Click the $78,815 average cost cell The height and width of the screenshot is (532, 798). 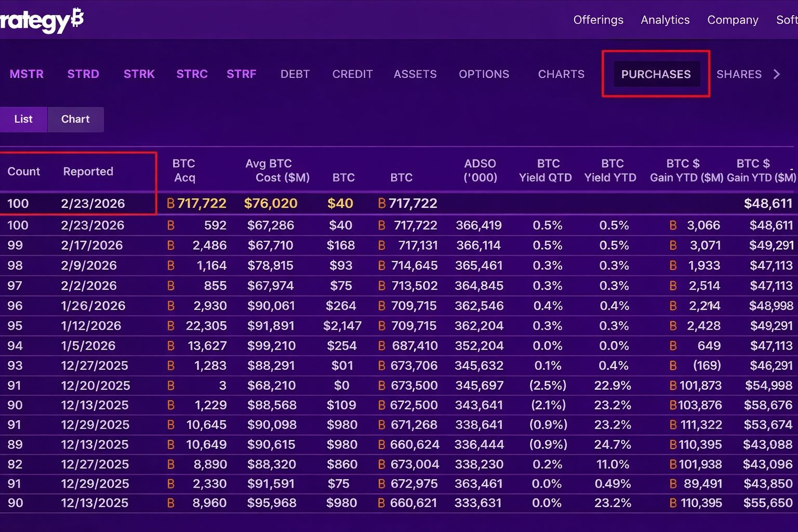pos(271,265)
